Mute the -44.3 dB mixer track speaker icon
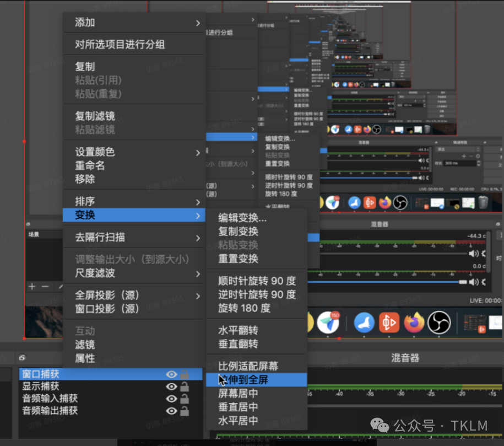The image size is (504, 446). (474, 254)
